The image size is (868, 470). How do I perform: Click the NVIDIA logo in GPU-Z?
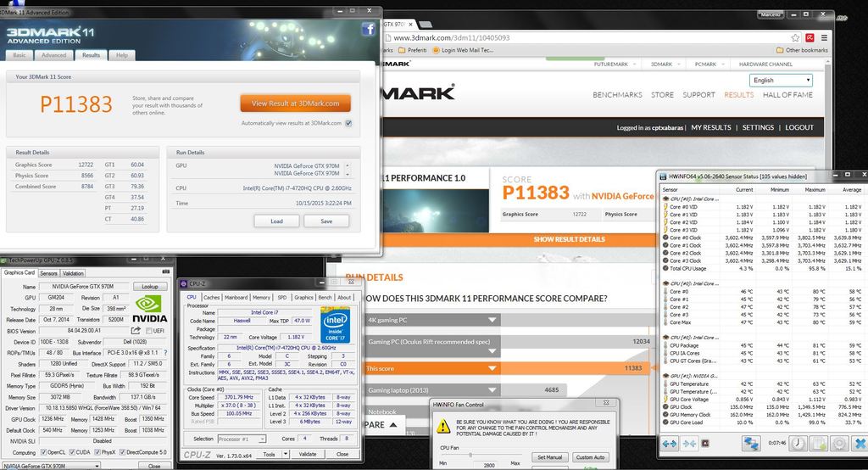[x=149, y=310]
